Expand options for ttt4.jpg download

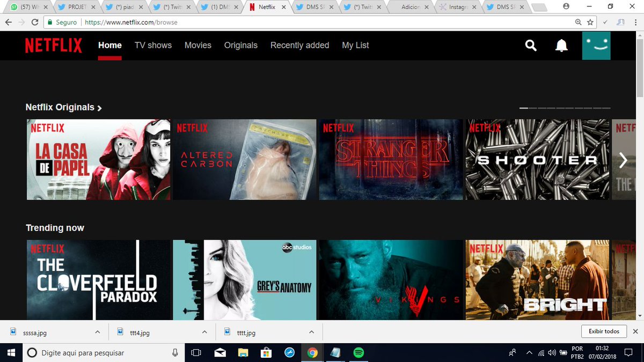coord(204,333)
